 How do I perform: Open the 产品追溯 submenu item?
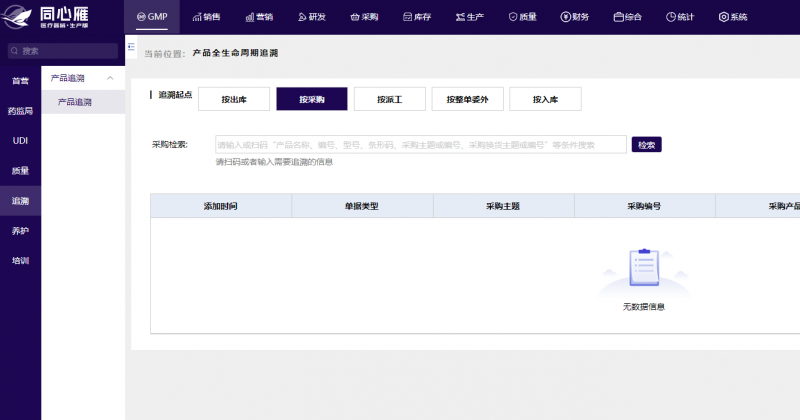coord(83,102)
